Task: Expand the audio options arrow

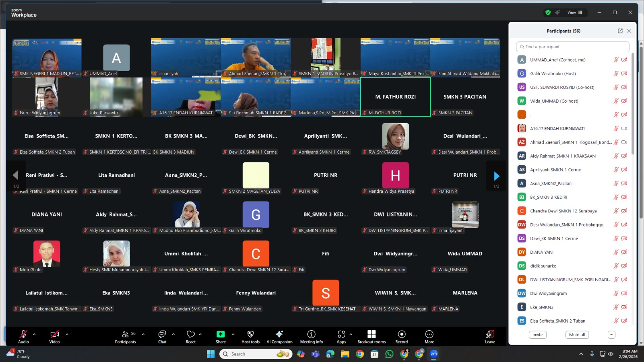Action: coord(34,334)
